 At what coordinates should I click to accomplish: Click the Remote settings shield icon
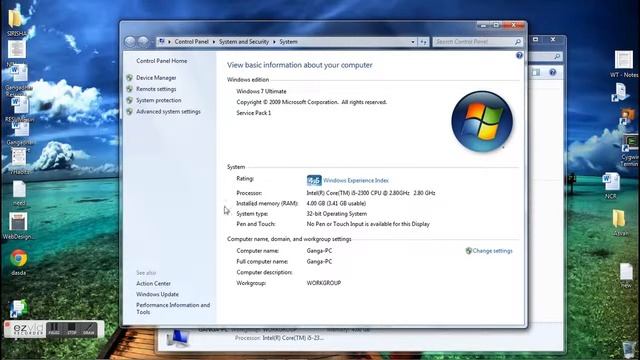tap(130, 89)
